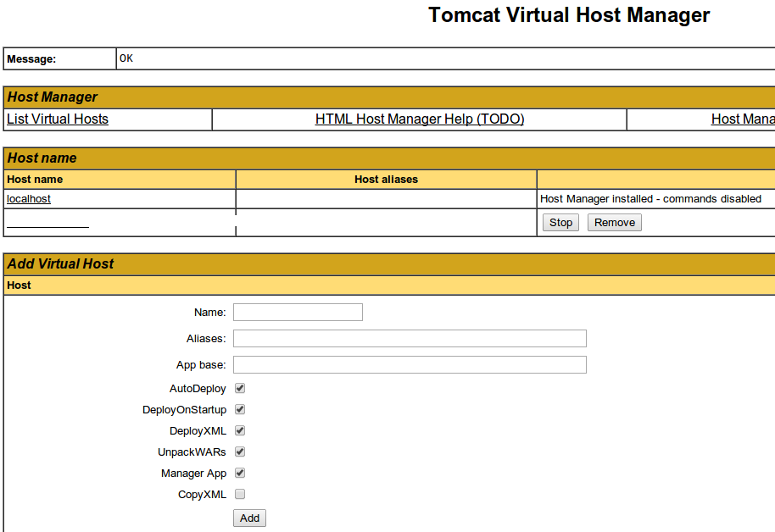The height and width of the screenshot is (532, 775).
Task: Uncheck the UnpackWARs checkbox
Action: click(x=240, y=452)
